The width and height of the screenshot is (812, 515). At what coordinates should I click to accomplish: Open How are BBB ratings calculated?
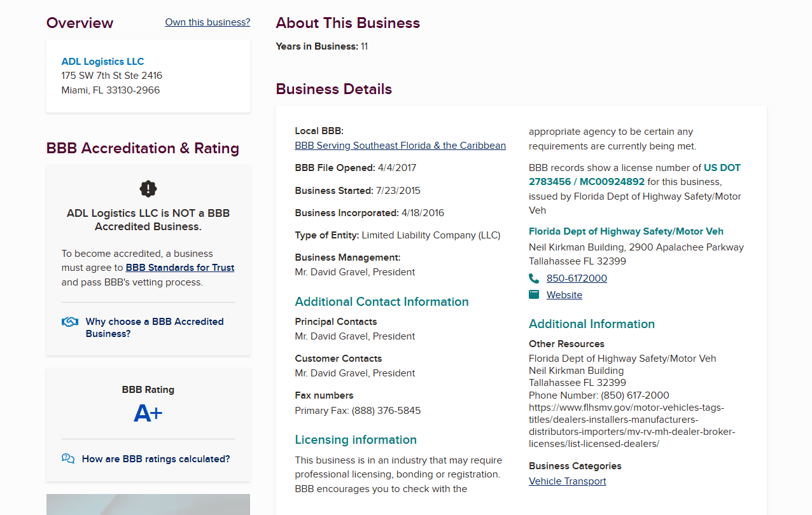tap(156, 459)
